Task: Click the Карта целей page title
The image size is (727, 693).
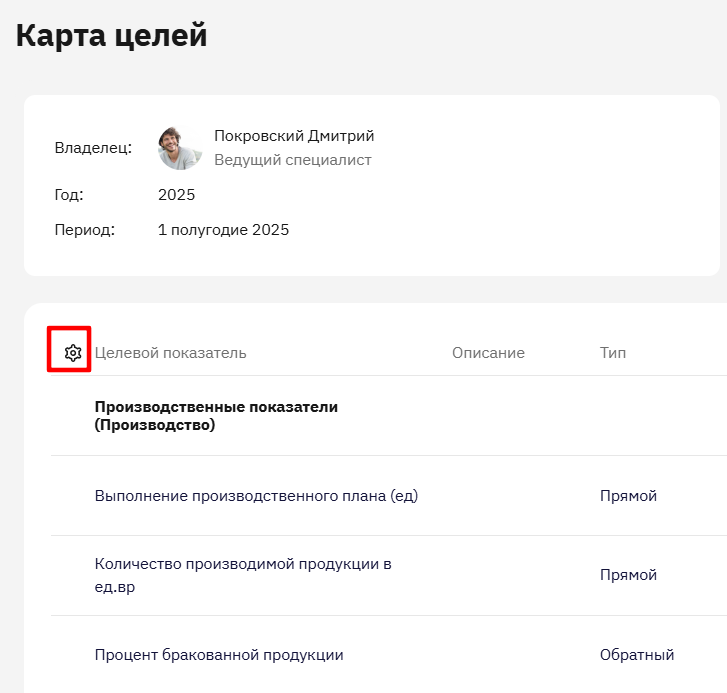Action: (111, 35)
